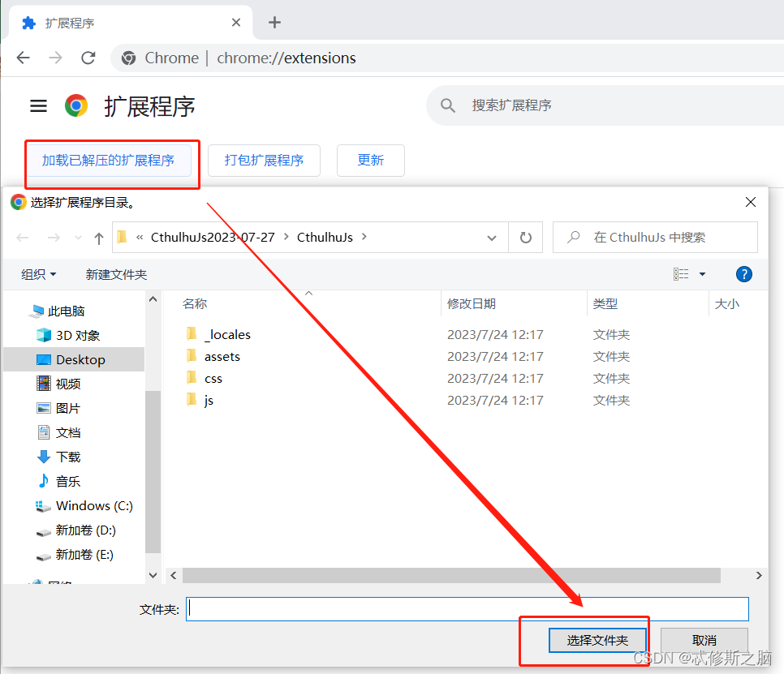The image size is (784, 674).
Task: Click the horizontal scrollbar thumb in file list
Action: (x=451, y=575)
